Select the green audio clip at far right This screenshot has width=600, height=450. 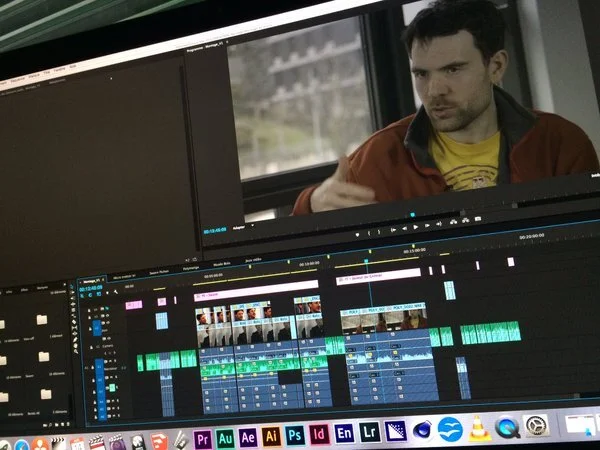coord(491,332)
